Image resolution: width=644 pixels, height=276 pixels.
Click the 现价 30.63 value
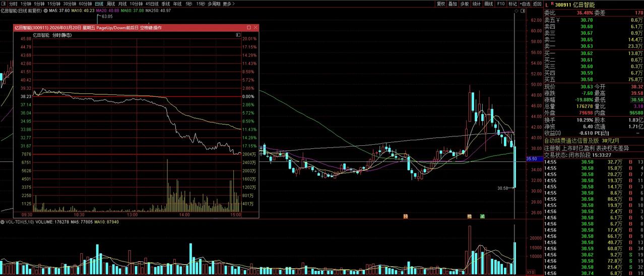[x=586, y=87]
